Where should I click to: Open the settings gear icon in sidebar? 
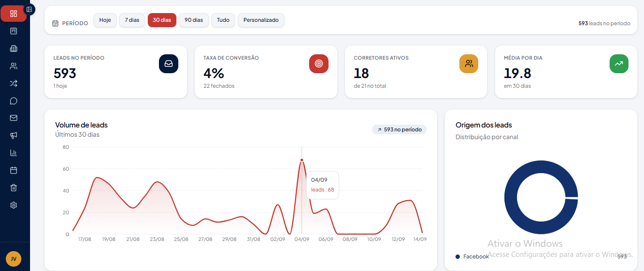pyautogui.click(x=14, y=205)
